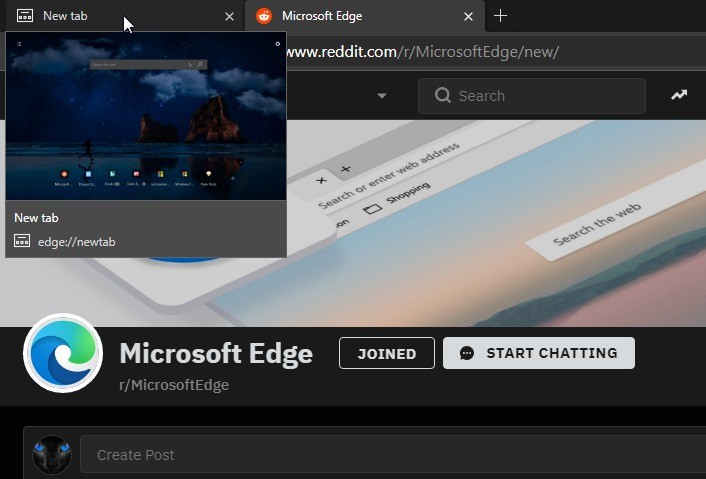Click the Microsoft Edge community title
This screenshot has height=479, width=706.
tap(216, 353)
